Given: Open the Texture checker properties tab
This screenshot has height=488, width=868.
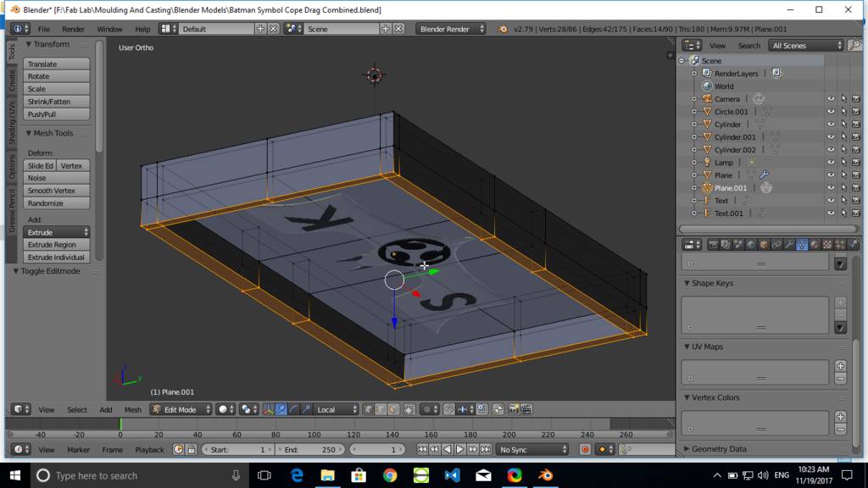Looking at the screenshot, I should click(x=827, y=245).
